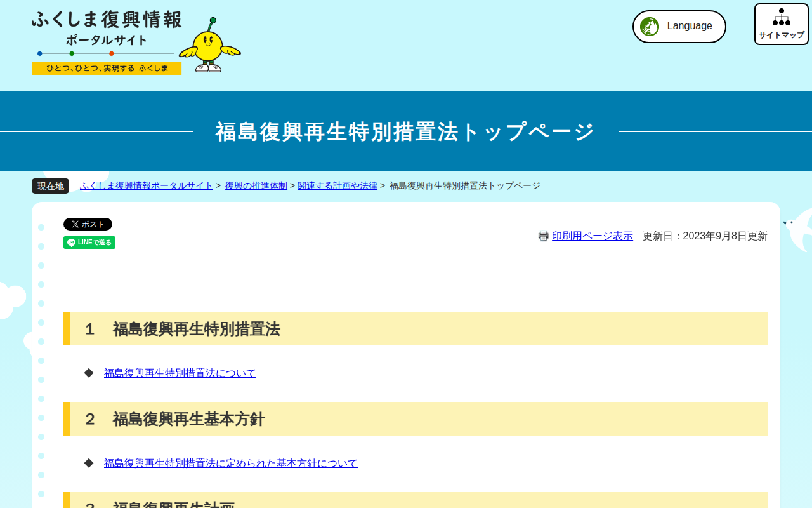Open 関連する計画や法律 breadcrumb link
The width and height of the screenshot is (812, 508).
pyautogui.click(x=337, y=185)
